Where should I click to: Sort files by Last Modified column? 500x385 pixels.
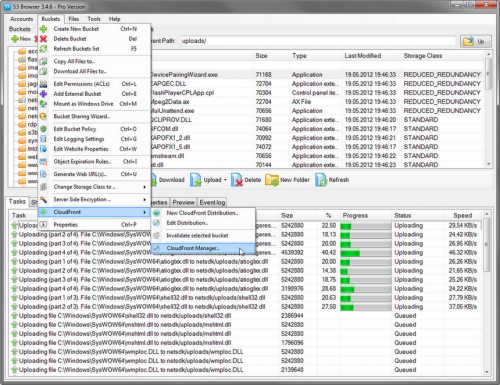(x=371, y=56)
